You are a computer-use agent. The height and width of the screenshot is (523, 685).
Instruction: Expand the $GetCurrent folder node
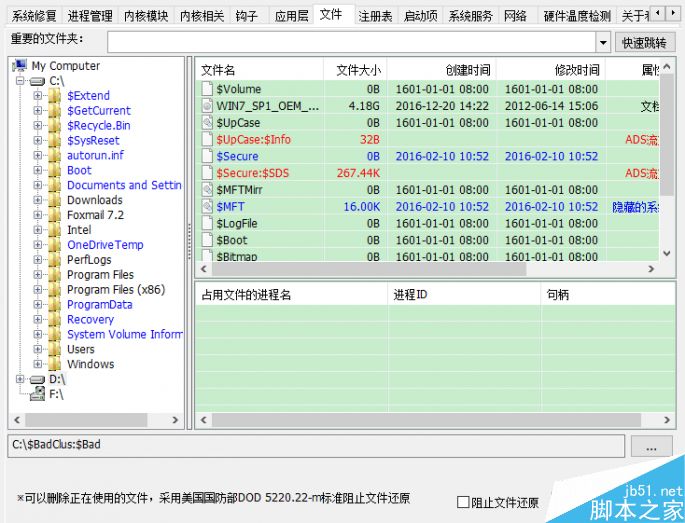click(38, 110)
